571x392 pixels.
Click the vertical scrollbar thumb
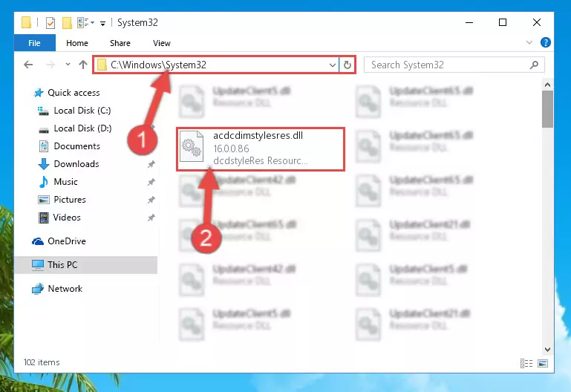(x=547, y=109)
